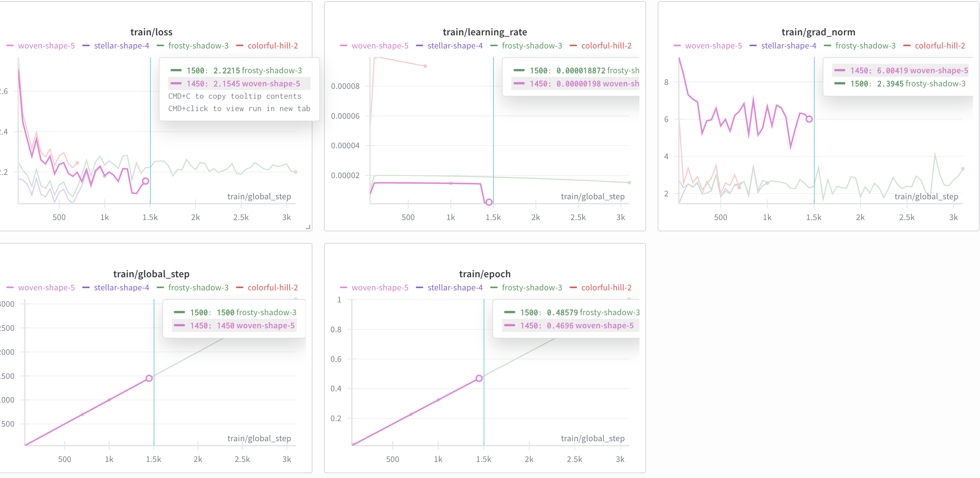Viewport: 980px width, 478px height.
Task: Click woven-shape-5 marker at bottom of learning_rate drop
Action: pos(489,202)
